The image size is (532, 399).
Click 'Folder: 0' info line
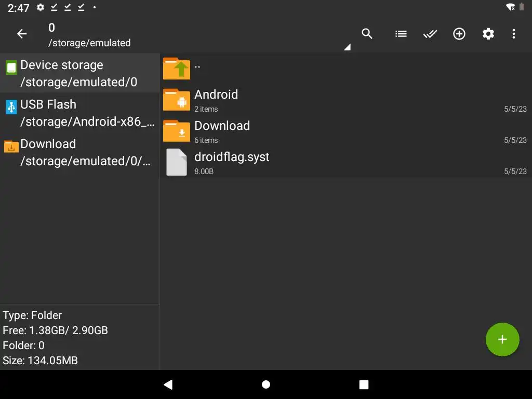[23, 345]
